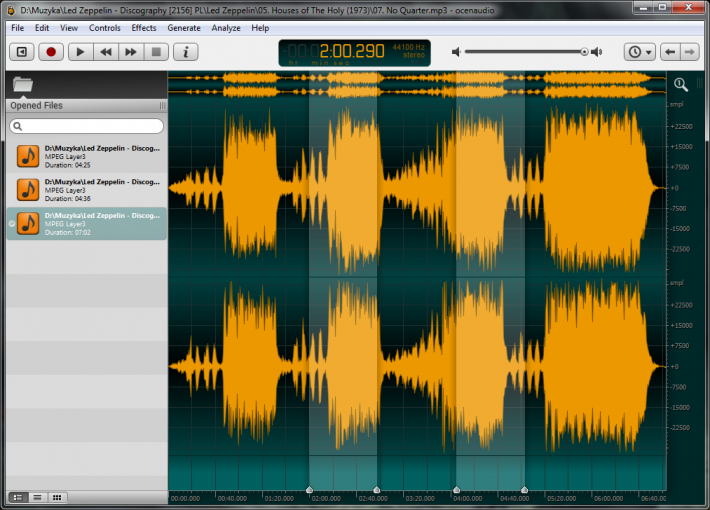This screenshot has width=710, height=510.
Task: Switch to detailed list view mode
Action: coord(18,497)
